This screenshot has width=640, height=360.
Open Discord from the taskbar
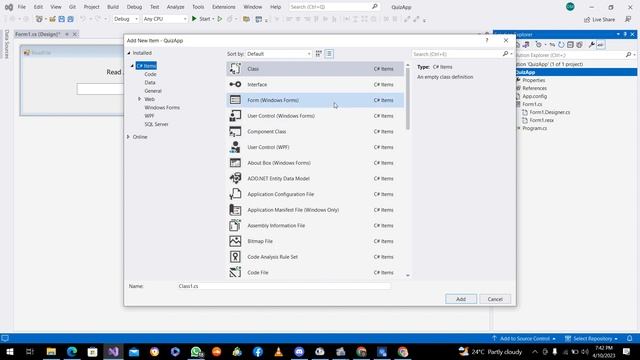coord(299,352)
